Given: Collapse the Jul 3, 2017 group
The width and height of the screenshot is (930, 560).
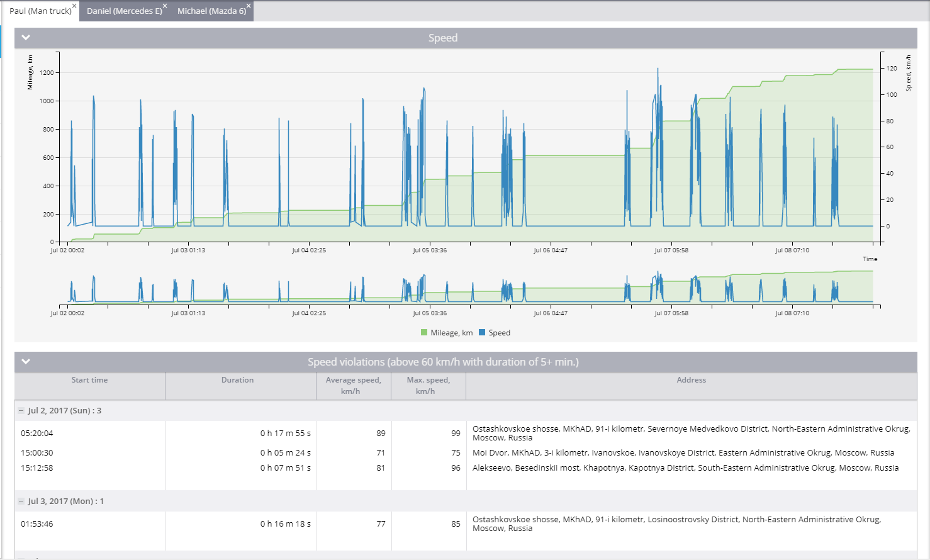Looking at the screenshot, I should (21, 501).
